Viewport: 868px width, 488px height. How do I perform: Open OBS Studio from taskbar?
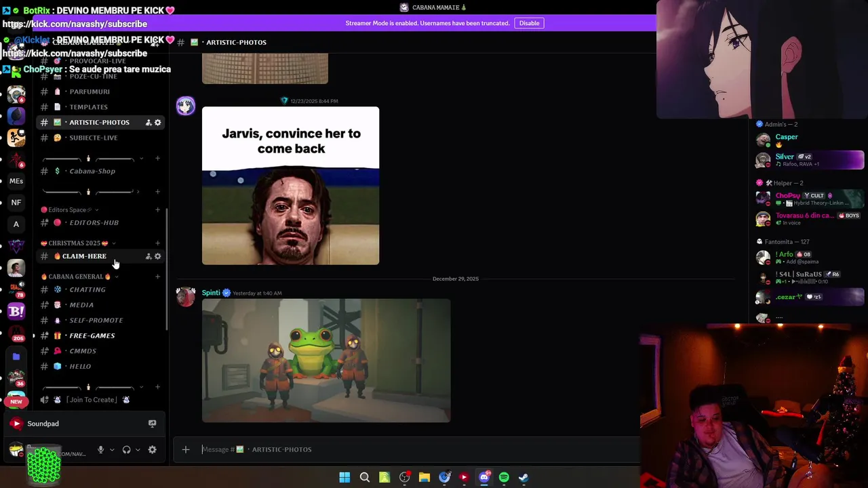click(404, 477)
